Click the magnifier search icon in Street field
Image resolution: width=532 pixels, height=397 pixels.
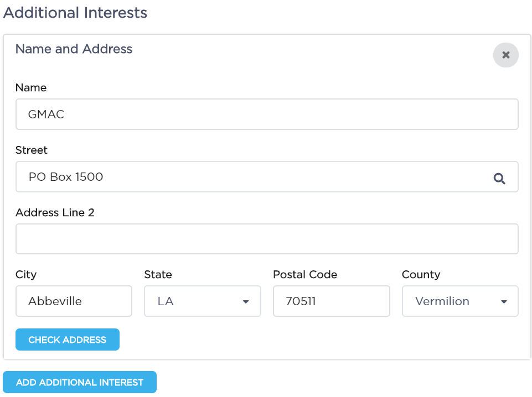[x=499, y=178]
